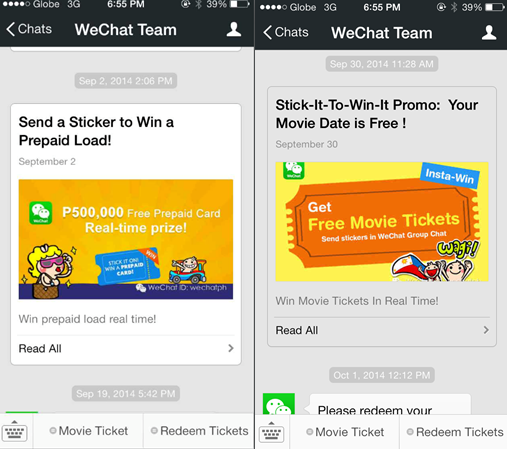The image size is (507, 449).
Task: Open the Free Movie Tickets banner image
Action: (x=382, y=222)
